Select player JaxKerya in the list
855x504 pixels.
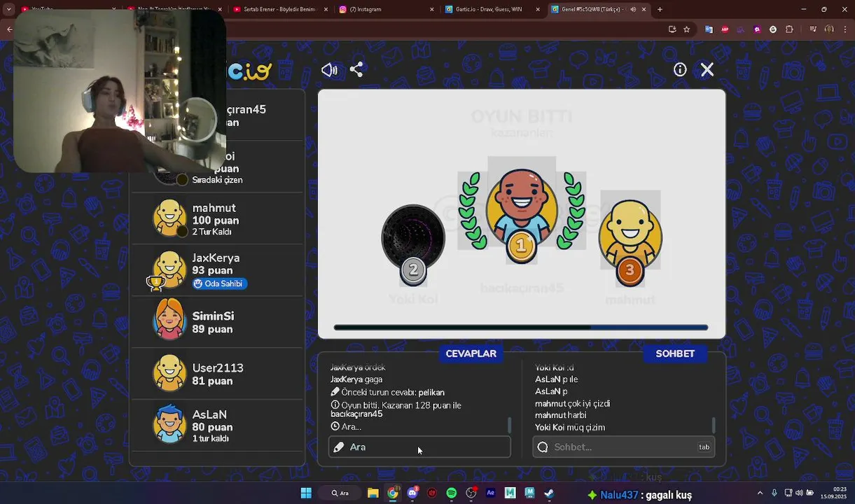pyautogui.click(x=217, y=270)
